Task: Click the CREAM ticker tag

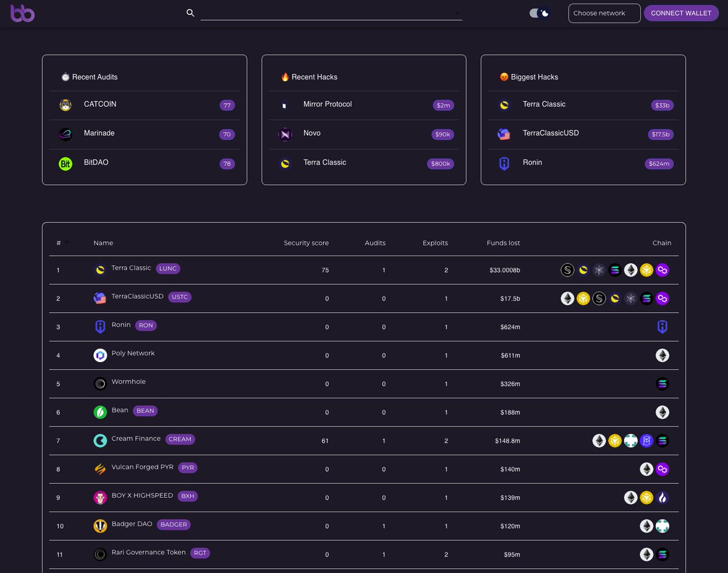Action: 180,439
